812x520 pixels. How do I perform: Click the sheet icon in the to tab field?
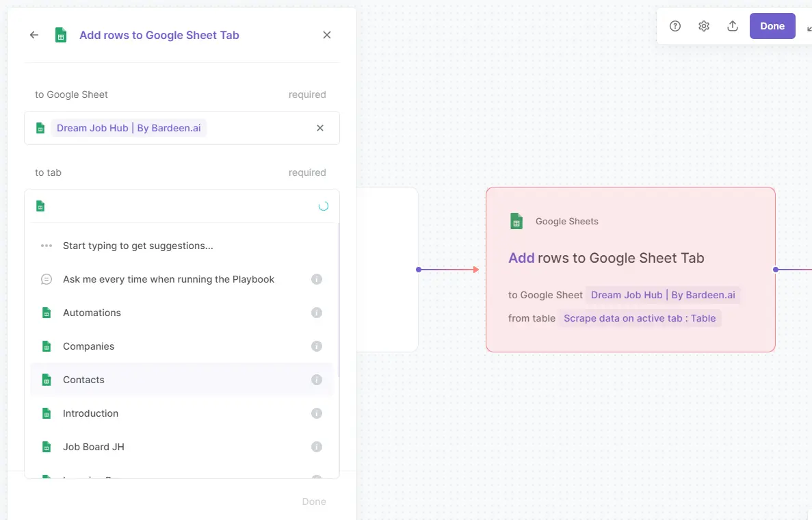click(40, 206)
